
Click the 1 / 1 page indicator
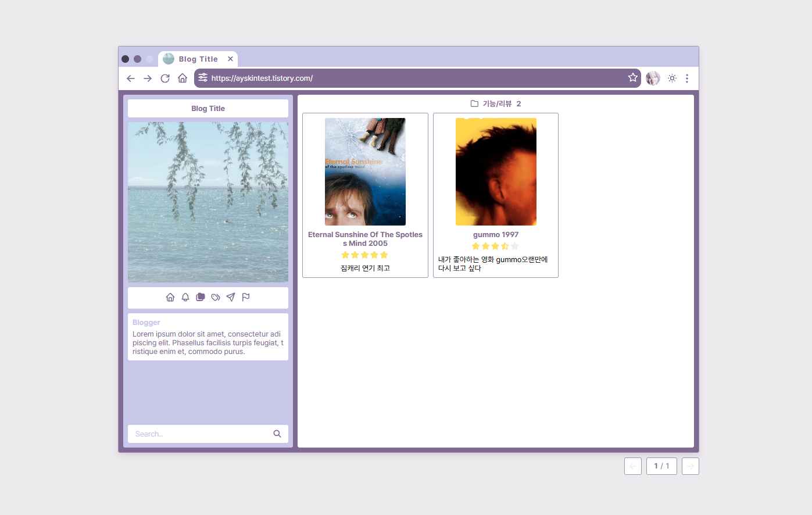pos(661,466)
